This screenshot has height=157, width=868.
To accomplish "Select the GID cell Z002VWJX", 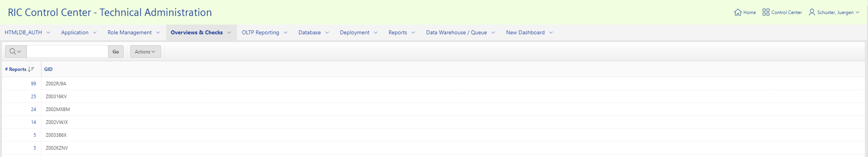I will point(57,122).
